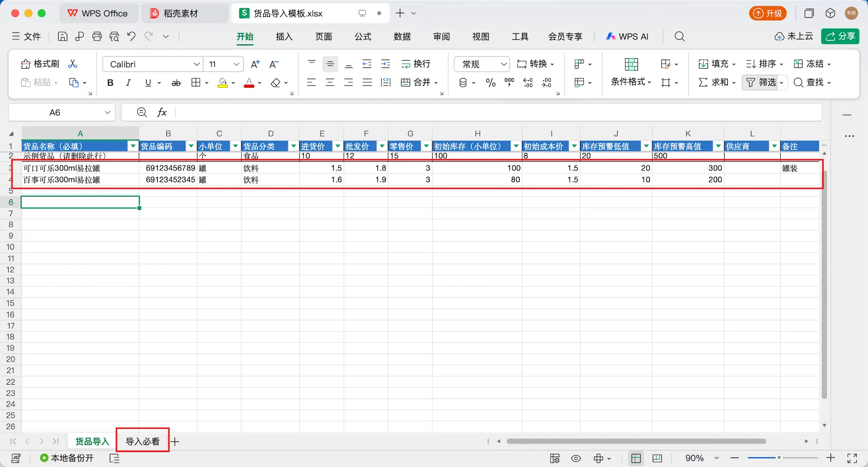The image size is (868, 467).
Task: Increase decimal places icon
Action: coord(528,83)
